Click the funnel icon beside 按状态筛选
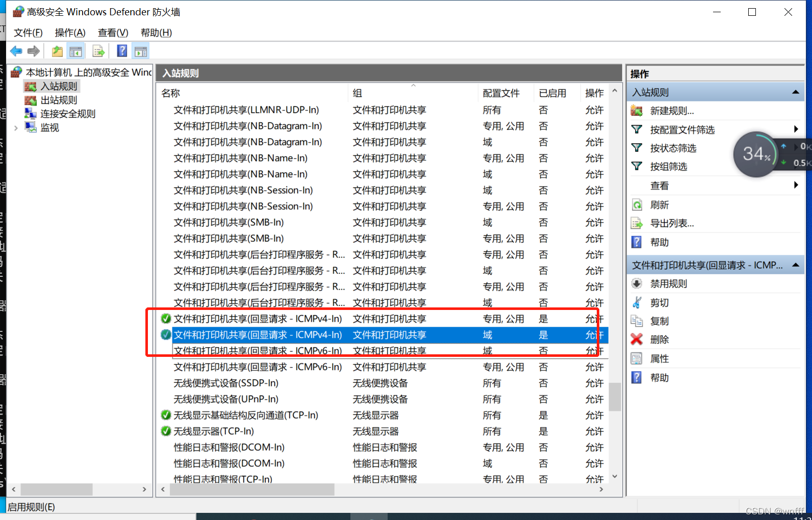Viewport: 812px width, 520px height. (637, 148)
